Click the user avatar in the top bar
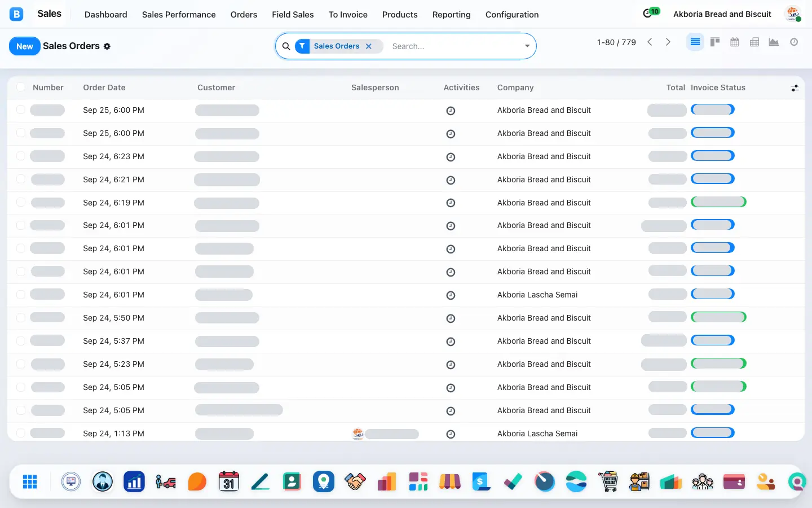This screenshot has height=508, width=812. [793, 14]
